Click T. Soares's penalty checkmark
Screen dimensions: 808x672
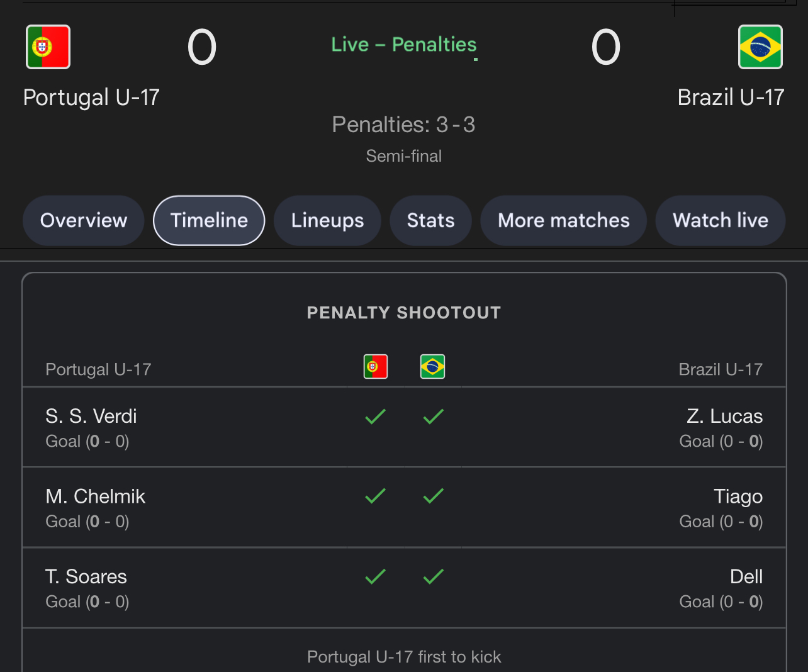pos(376,576)
